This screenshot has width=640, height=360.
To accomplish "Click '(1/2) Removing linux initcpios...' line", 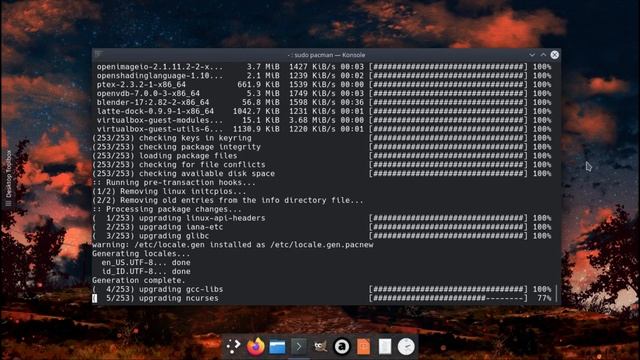I will [169, 191].
